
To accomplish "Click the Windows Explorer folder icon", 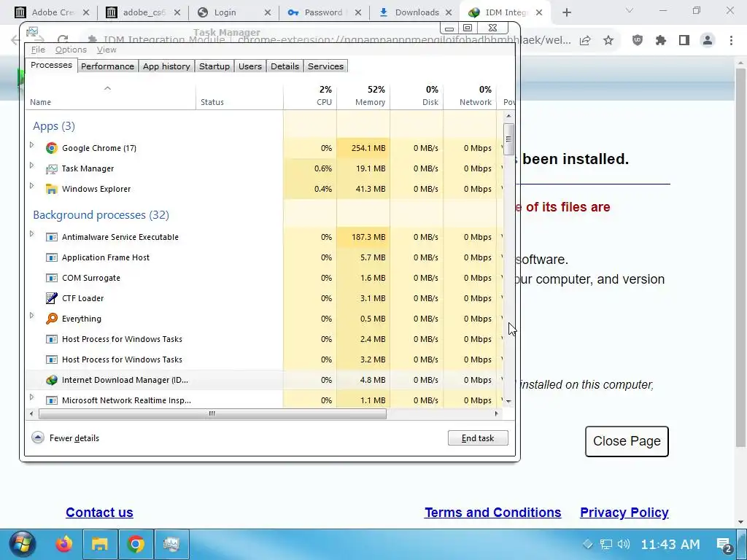I will point(52,189).
